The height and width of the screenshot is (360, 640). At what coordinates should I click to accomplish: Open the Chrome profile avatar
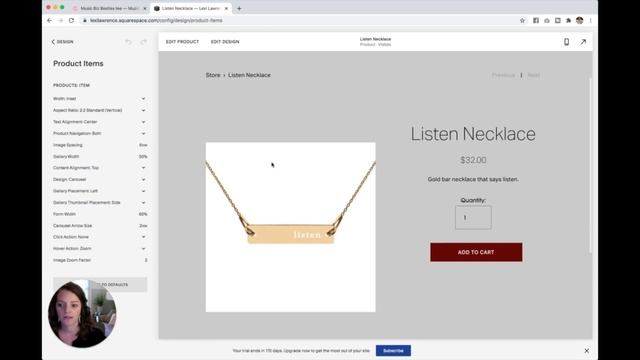[x=579, y=20]
